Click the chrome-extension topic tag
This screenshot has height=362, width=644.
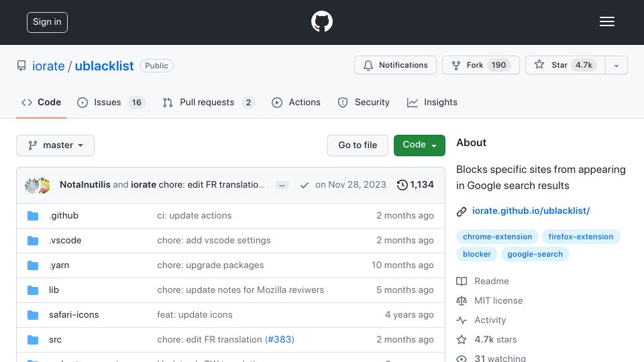497,237
